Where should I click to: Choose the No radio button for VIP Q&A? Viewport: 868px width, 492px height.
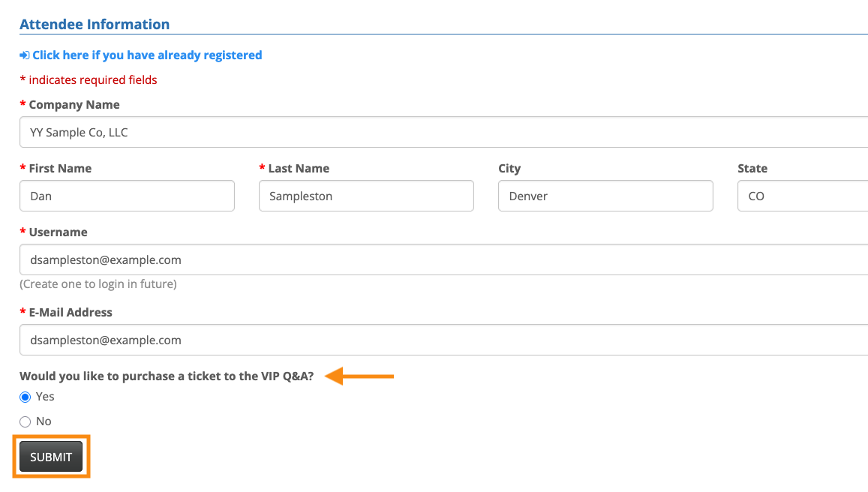(x=26, y=422)
